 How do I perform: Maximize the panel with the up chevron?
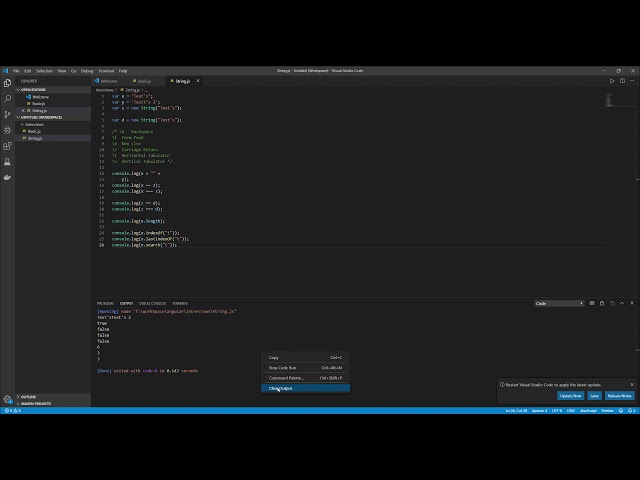(x=622, y=303)
